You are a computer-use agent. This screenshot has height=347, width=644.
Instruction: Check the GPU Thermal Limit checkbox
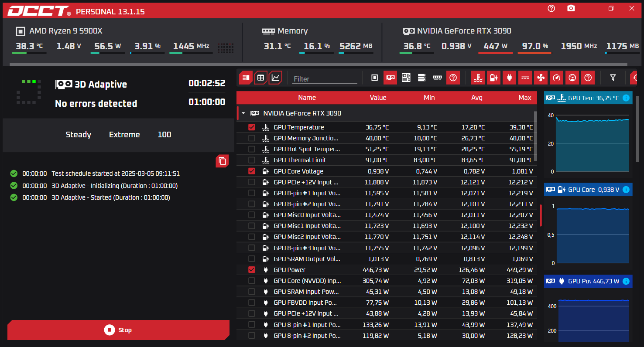tap(251, 160)
